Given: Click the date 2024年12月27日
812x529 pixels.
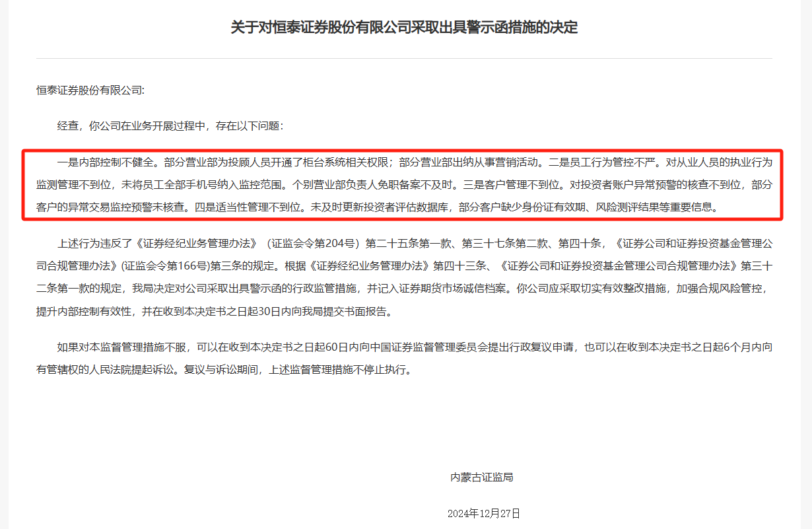Looking at the screenshot, I should pyautogui.click(x=484, y=513).
